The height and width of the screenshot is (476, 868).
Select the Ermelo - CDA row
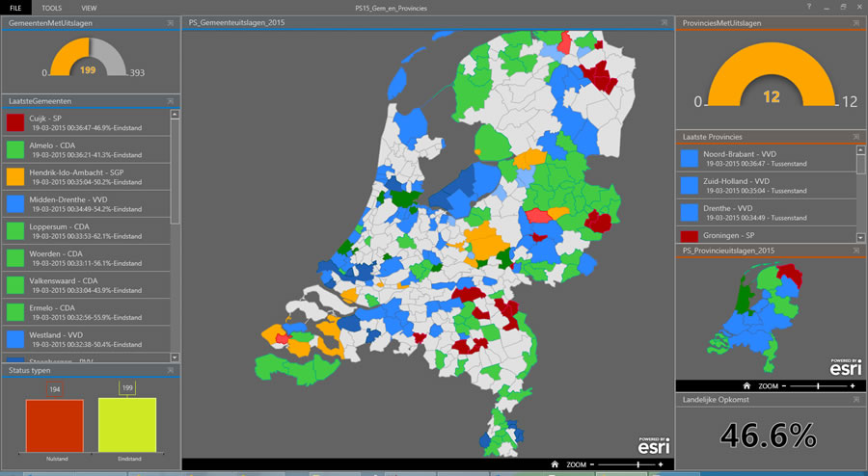click(87, 312)
